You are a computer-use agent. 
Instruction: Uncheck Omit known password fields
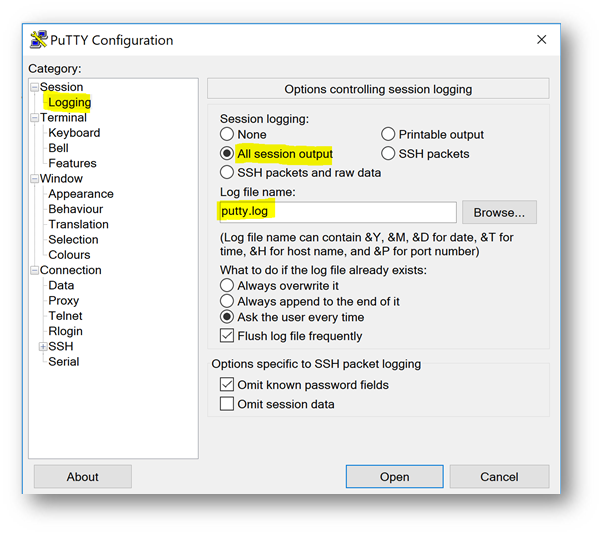coord(227,385)
